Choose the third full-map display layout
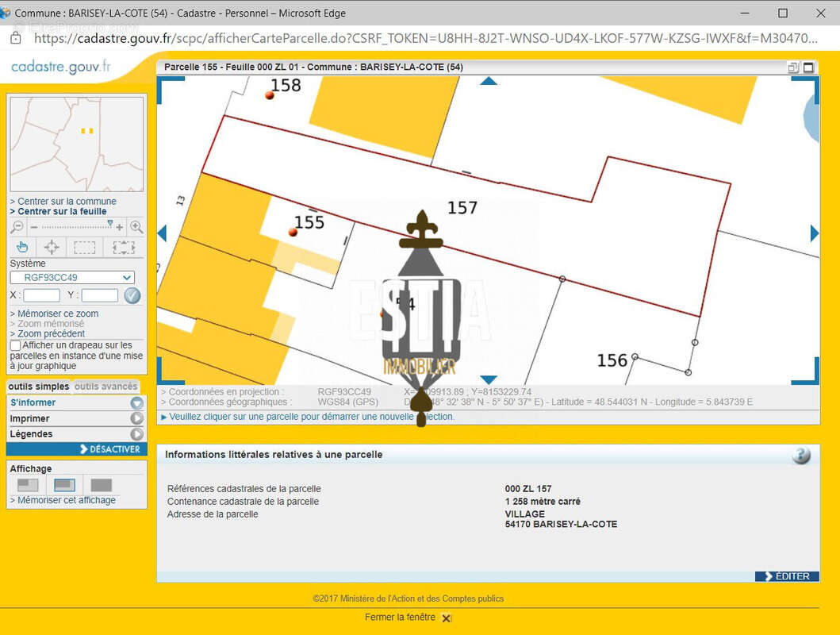Image resolution: width=840 pixels, height=635 pixels. click(102, 485)
